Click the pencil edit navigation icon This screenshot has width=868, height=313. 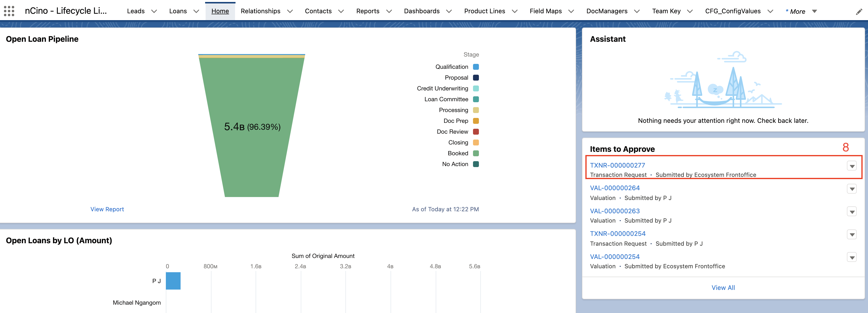(x=859, y=12)
